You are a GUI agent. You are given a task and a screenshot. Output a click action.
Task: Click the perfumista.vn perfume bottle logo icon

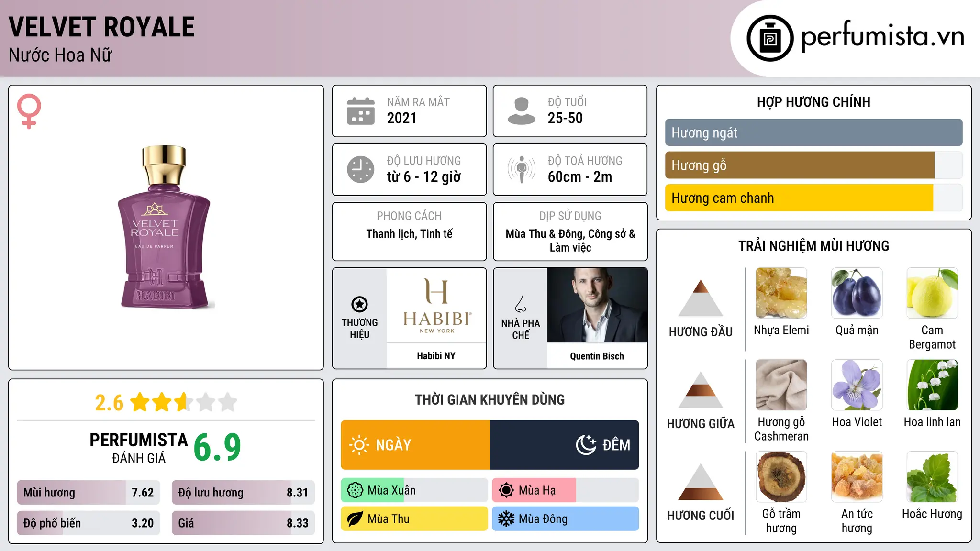[770, 38]
